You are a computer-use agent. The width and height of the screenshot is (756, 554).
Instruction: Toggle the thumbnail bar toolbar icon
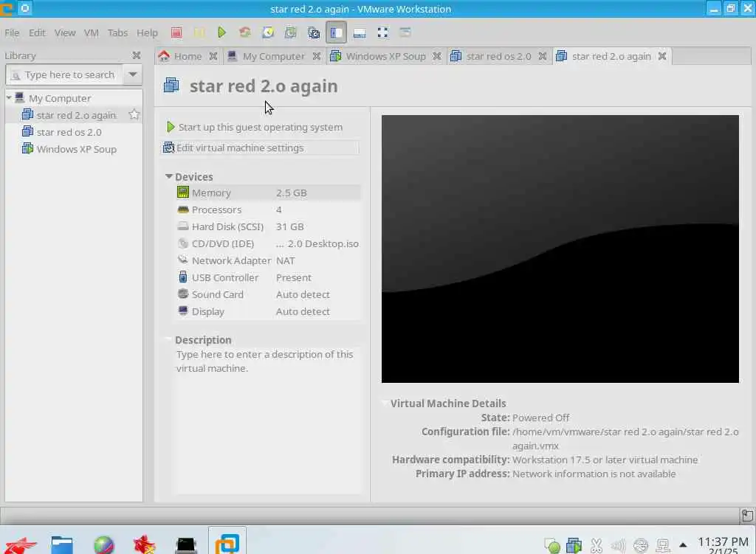[360, 32]
